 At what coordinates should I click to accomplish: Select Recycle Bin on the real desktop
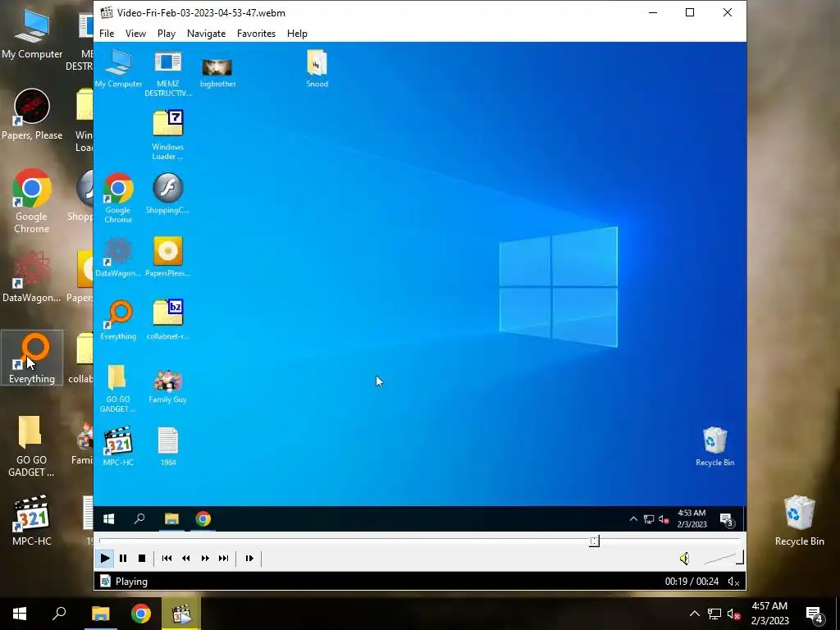pos(799,521)
